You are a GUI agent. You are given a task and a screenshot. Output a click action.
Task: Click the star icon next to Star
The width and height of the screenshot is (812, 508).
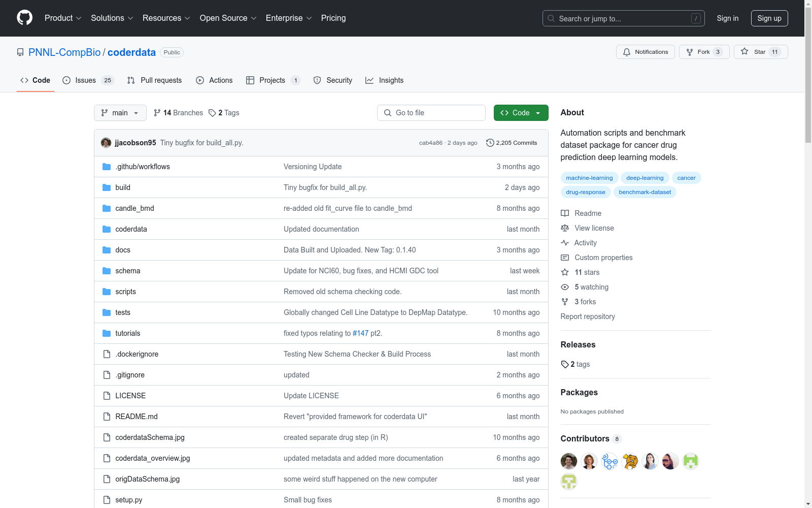pos(745,51)
